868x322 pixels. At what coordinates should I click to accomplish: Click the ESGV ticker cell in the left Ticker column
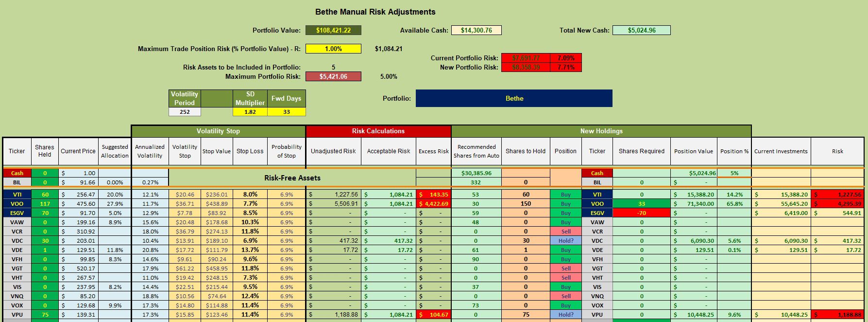(x=17, y=213)
